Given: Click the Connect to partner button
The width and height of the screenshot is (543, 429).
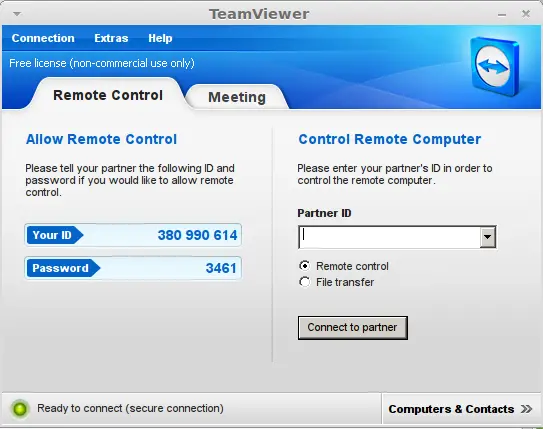Looking at the screenshot, I should tap(353, 327).
